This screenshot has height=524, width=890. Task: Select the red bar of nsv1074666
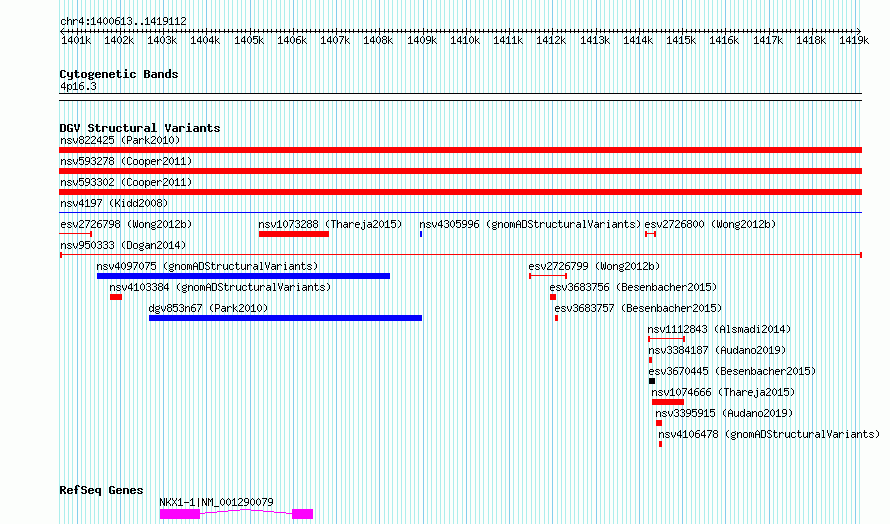[668, 402]
